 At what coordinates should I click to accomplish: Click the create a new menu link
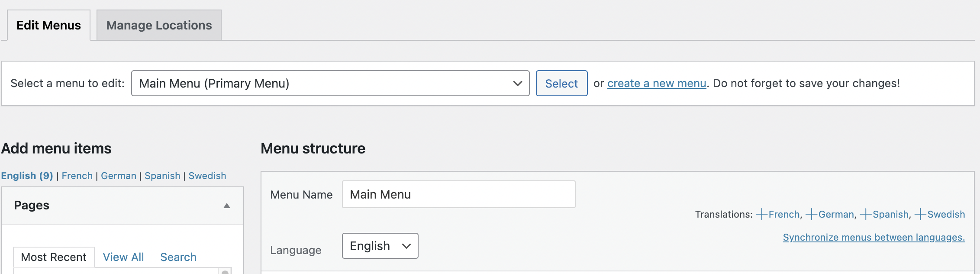click(656, 83)
